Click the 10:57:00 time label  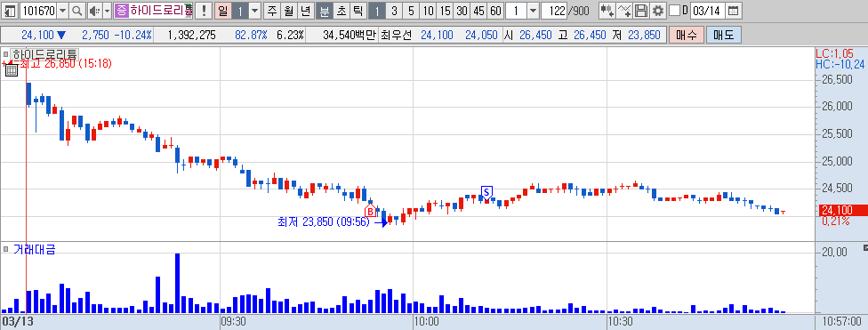842,320
